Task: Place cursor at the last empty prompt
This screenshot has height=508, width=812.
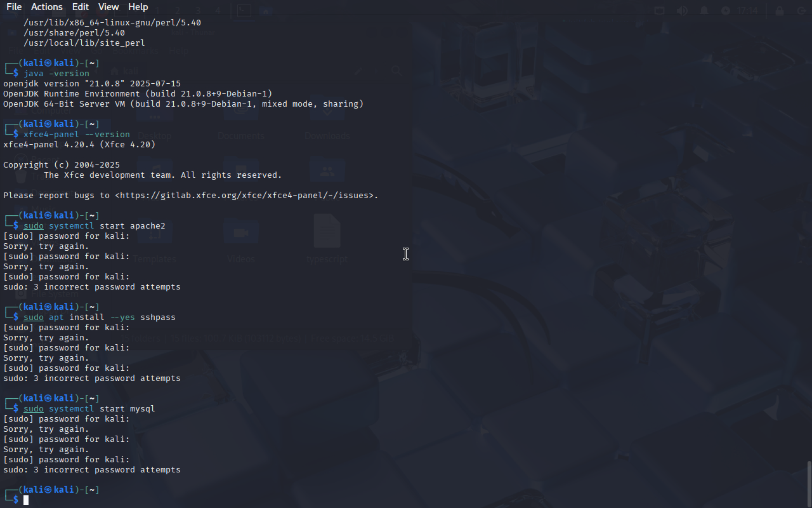Action: point(26,500)
